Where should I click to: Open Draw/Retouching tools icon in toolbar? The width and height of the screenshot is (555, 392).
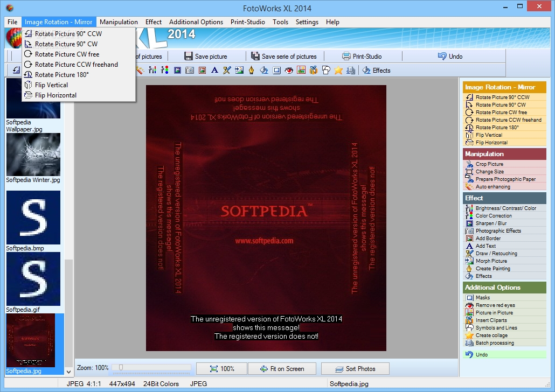(227, 70)
